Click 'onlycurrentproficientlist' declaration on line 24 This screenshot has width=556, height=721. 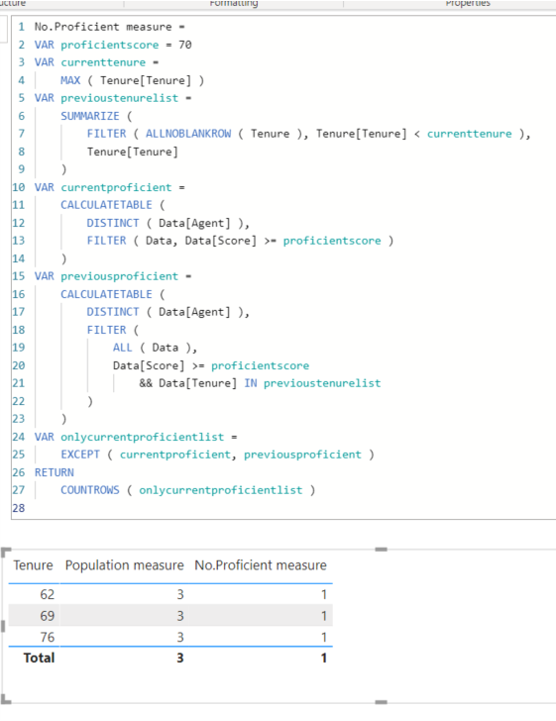click(x=142, y=437)
